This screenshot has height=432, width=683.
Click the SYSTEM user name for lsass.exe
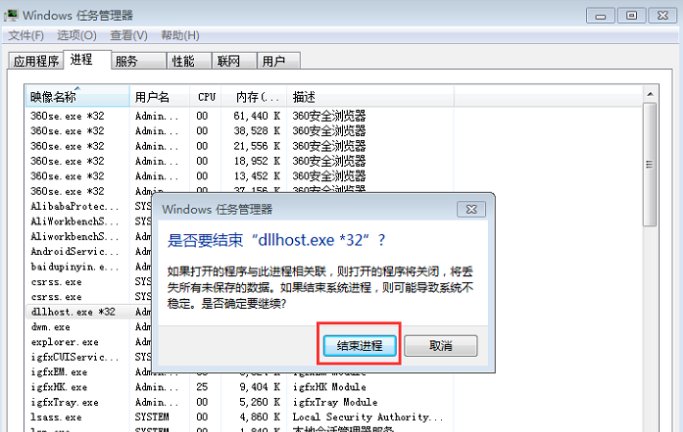click(x=152, y=417)
